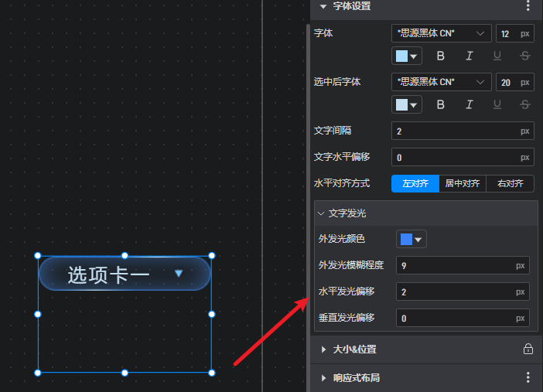Open the 选中后字体 text color picker

point(407,104)
